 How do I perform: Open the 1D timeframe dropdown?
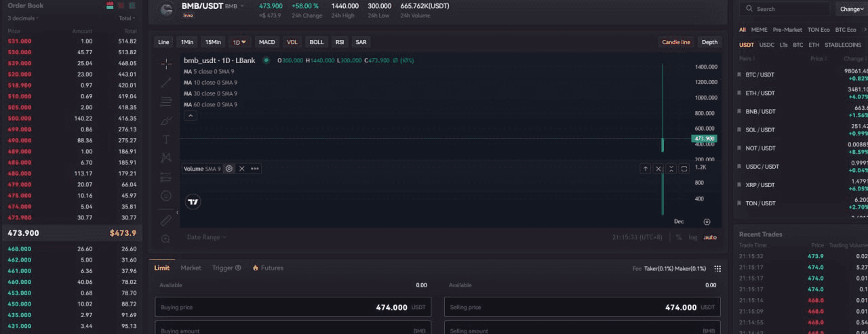[x=239, y=42]
